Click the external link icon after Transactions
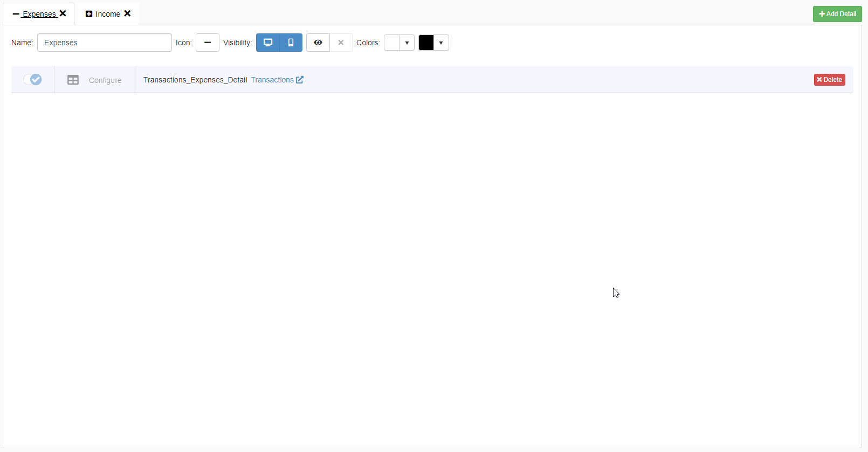The height and width of the screenshot is (452, 868). tap(300, 80)
